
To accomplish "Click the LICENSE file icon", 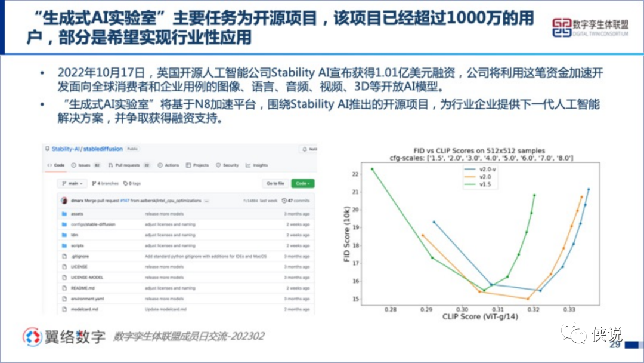I will [x=64, y=267].
